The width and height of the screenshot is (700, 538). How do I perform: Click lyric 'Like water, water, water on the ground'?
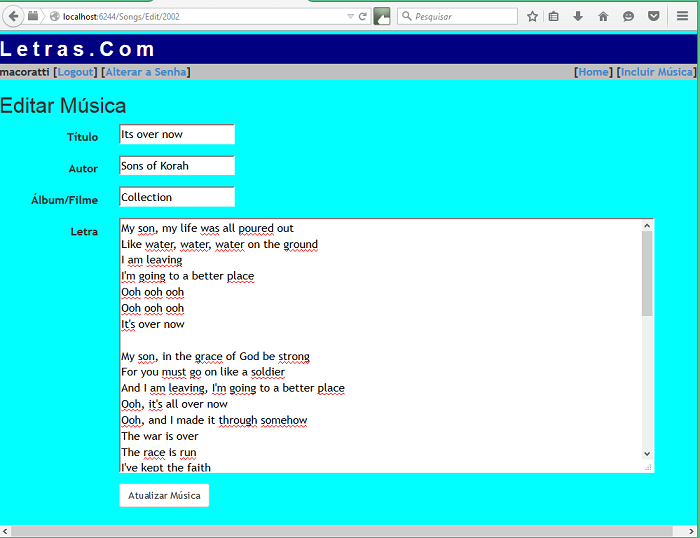219,244
